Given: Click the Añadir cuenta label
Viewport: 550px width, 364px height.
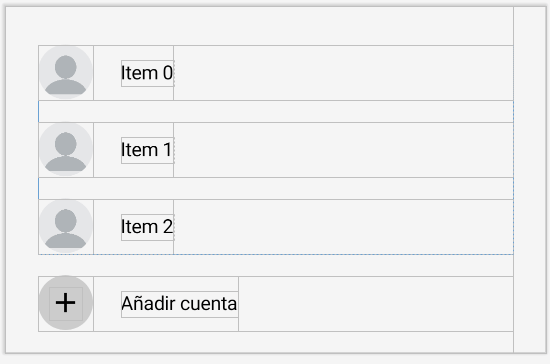Looking at the screenshot, I should [x=180, y=304].
